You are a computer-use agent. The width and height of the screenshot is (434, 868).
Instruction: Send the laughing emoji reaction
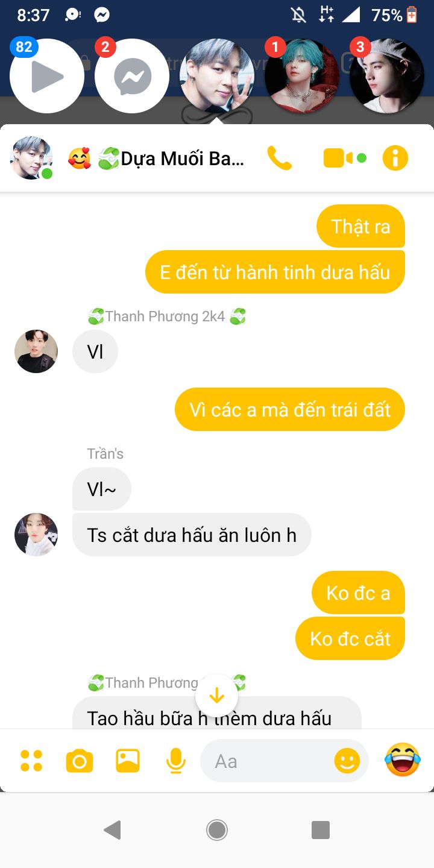click(x=402, y=759)
